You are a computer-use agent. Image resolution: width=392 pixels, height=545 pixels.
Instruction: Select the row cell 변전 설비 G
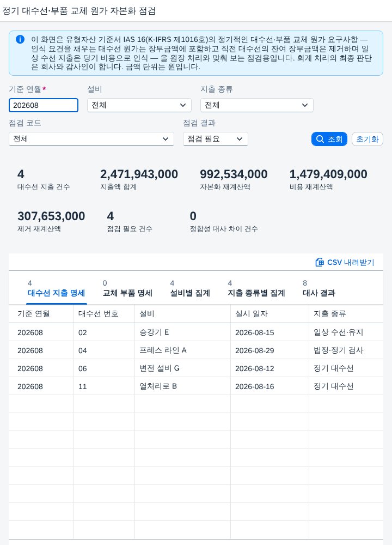[182, 368]
